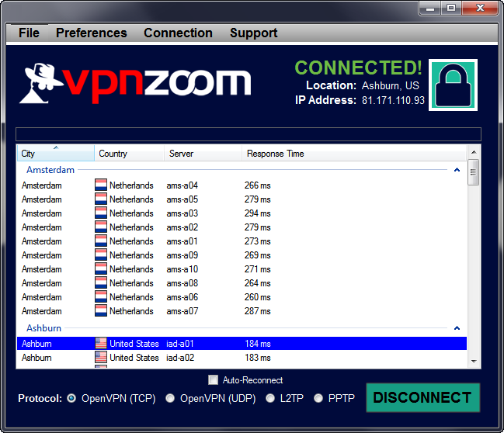The image size is (504, 433).
Task: Click the US flag for iad-a01
Action: coord(101,344)
